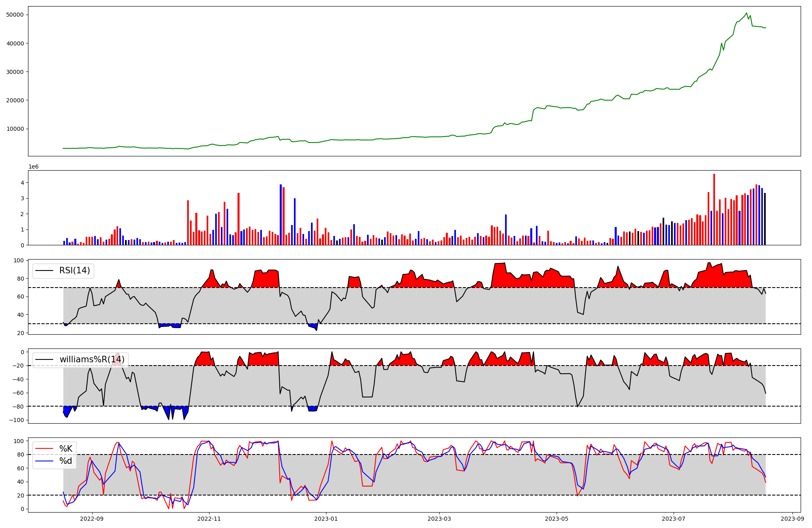
Task: Click the 50000 price axis label
Action: [15, 15]
